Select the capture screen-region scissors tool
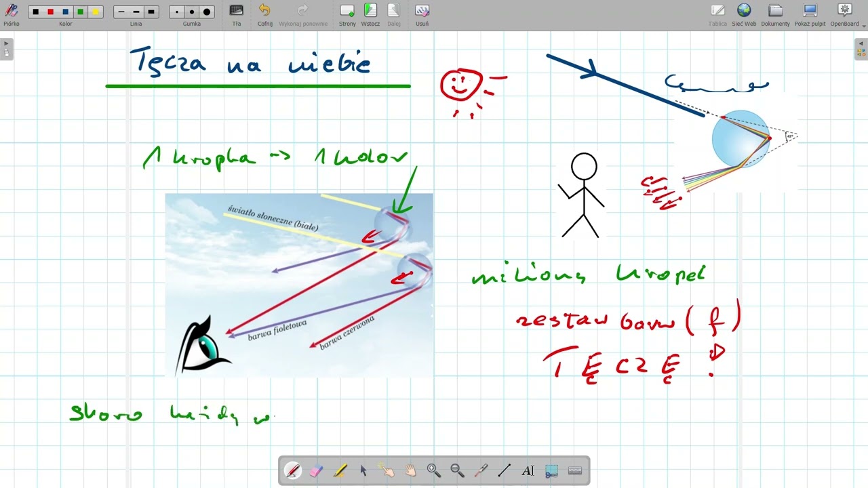868x488 pixels. tap(551, 470)
